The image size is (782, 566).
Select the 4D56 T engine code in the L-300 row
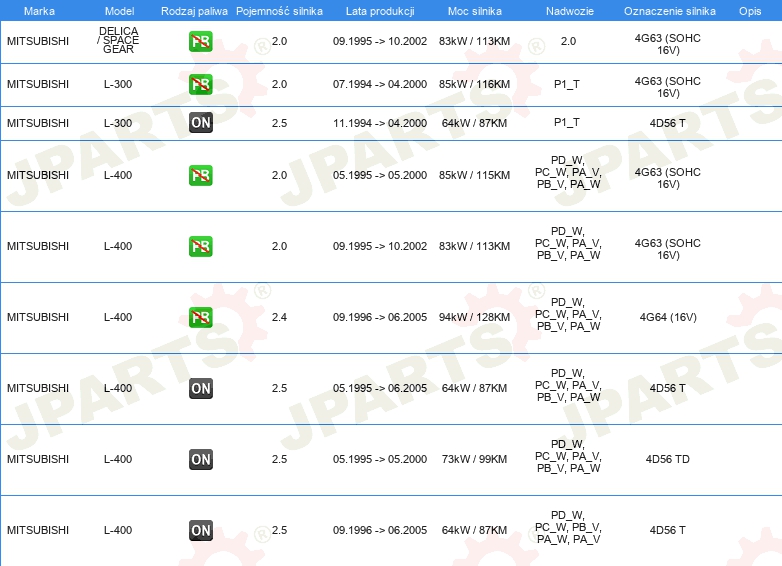[x=667, y=123]
